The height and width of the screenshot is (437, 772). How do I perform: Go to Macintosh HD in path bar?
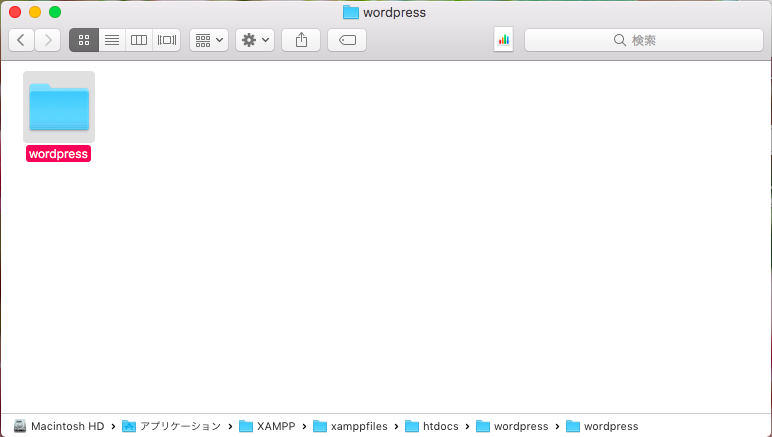pos(59,426)
